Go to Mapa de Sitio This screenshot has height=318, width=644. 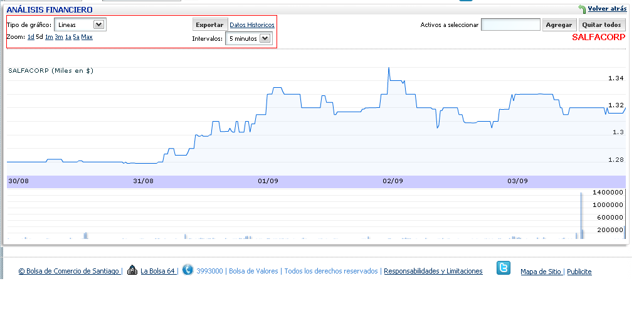[x=541, y=272]
